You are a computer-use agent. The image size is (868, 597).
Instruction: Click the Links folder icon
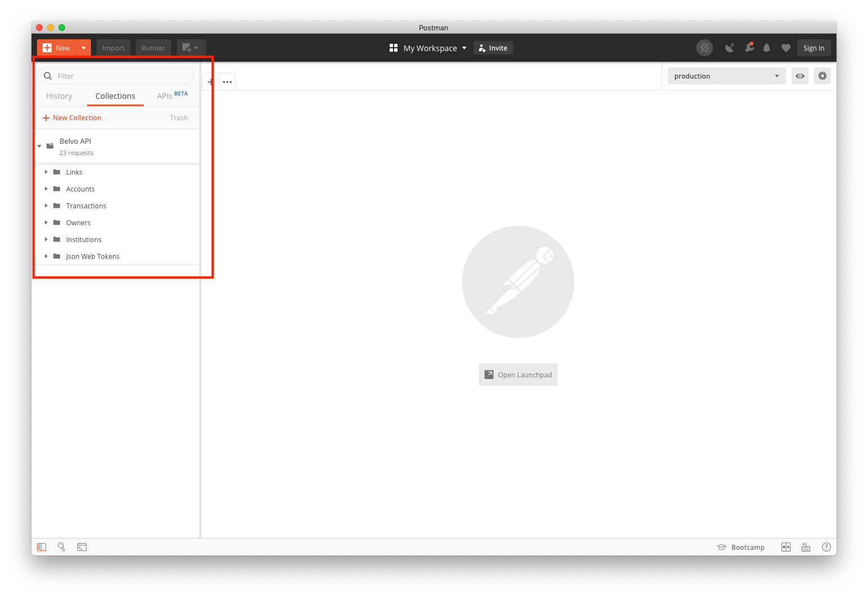click(x=57, y=172)
